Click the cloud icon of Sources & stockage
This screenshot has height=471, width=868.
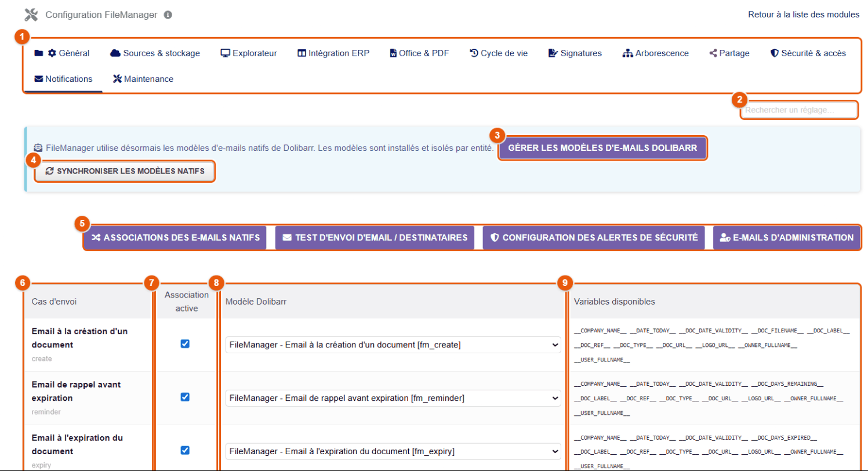(x=115, y=53)
